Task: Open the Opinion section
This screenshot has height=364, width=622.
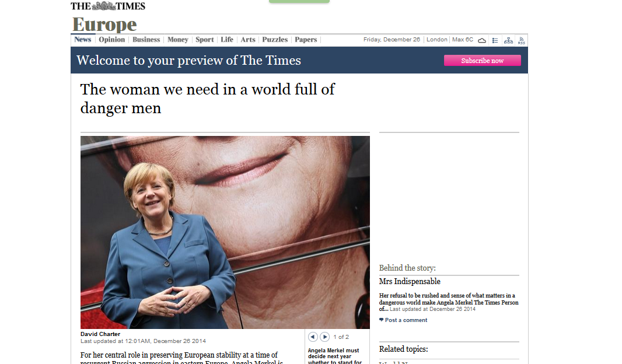Action: pos(111,40)
